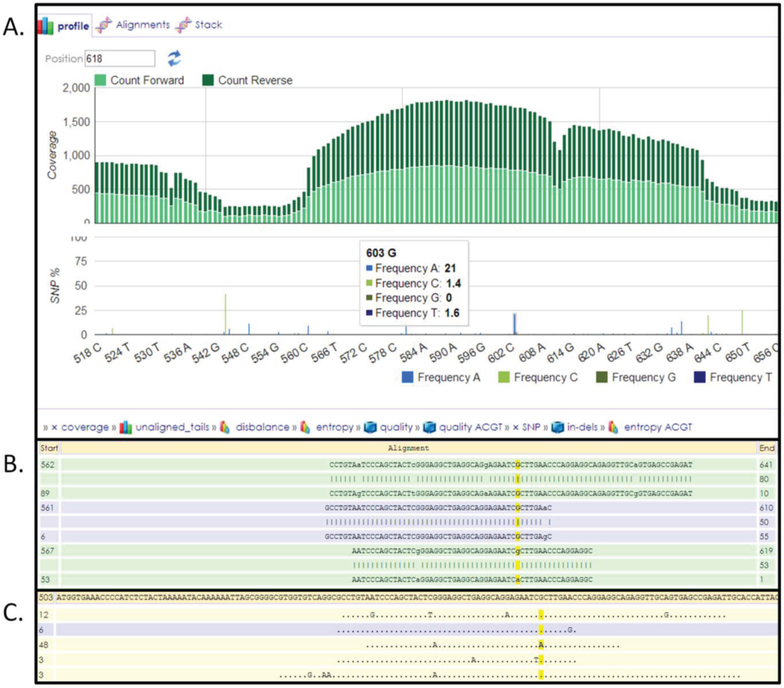Viewport: 784px width, 688px height.
Task: Close coverage using the x before it
Action: click(55, 427)
